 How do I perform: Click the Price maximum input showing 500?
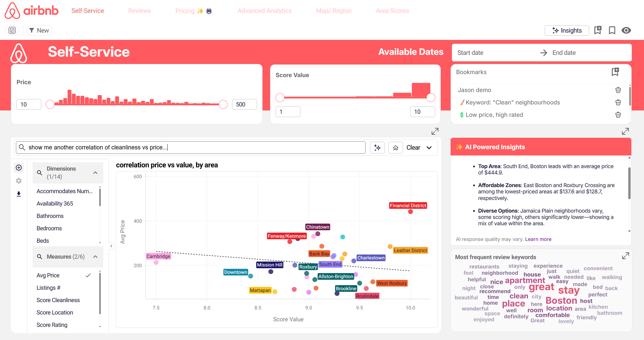pyautogui.click(x=244, y=104)
